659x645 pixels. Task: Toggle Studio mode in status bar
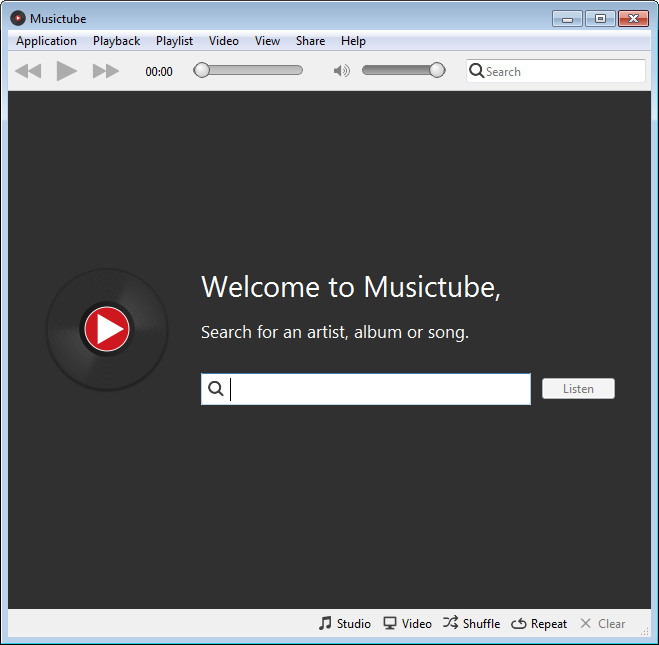tap(345, 623)
